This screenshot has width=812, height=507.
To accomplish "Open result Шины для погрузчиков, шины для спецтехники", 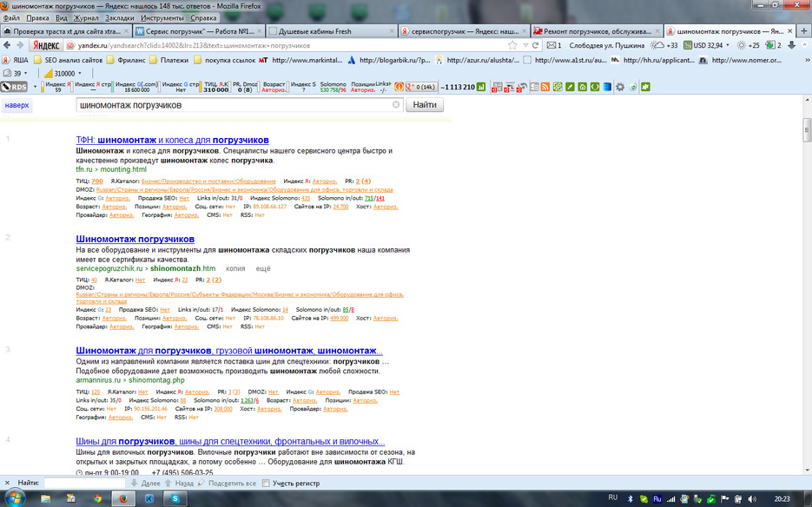I will click(x=230, y=441).
